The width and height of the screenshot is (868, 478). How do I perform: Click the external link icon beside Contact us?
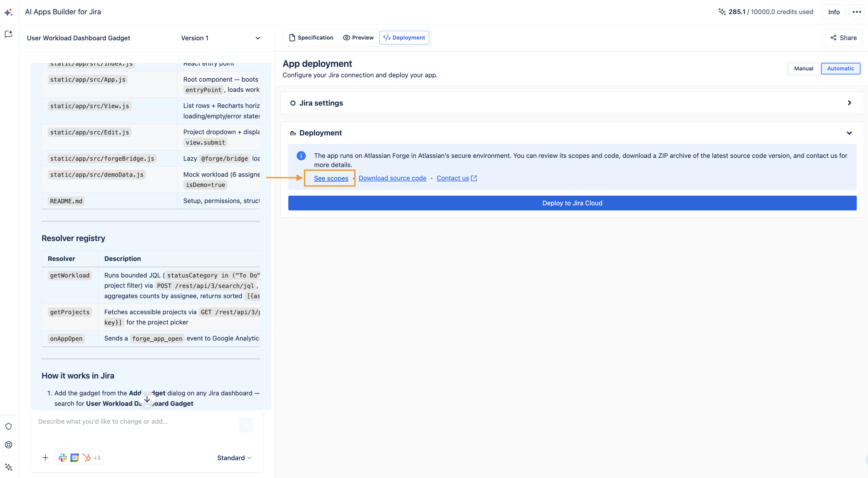click(x=474, y=178)
